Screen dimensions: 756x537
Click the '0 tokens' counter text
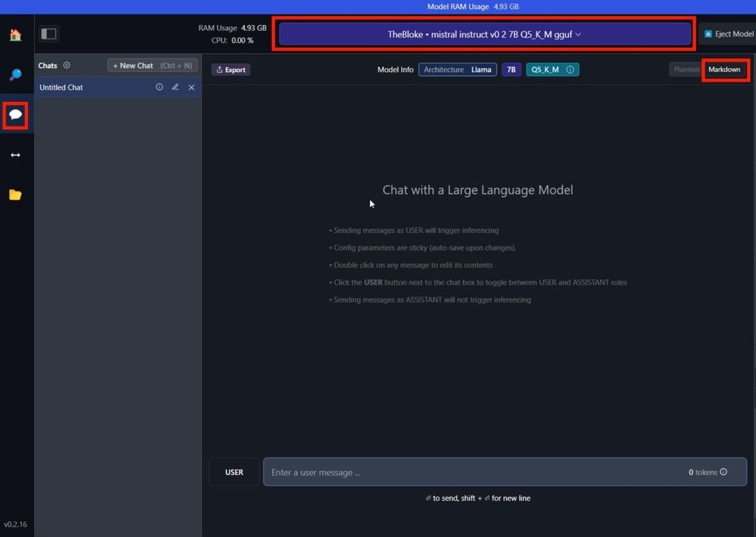(702, 472)
